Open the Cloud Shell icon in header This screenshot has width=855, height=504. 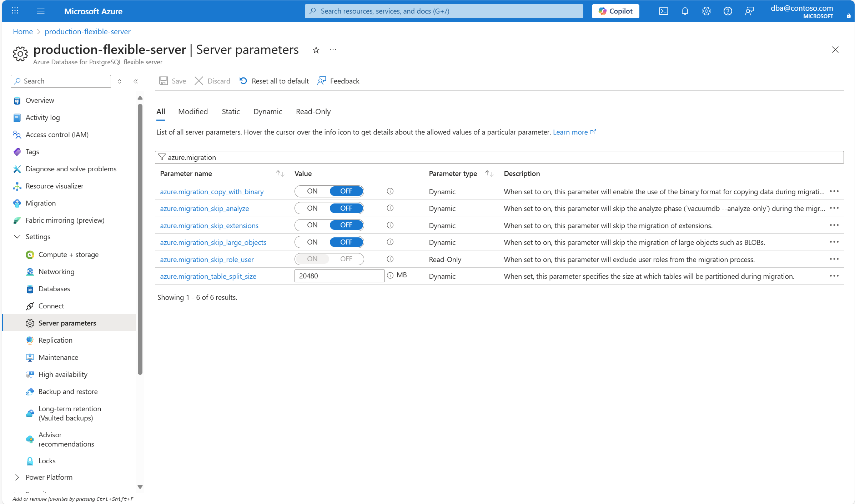tap(663, 11)
